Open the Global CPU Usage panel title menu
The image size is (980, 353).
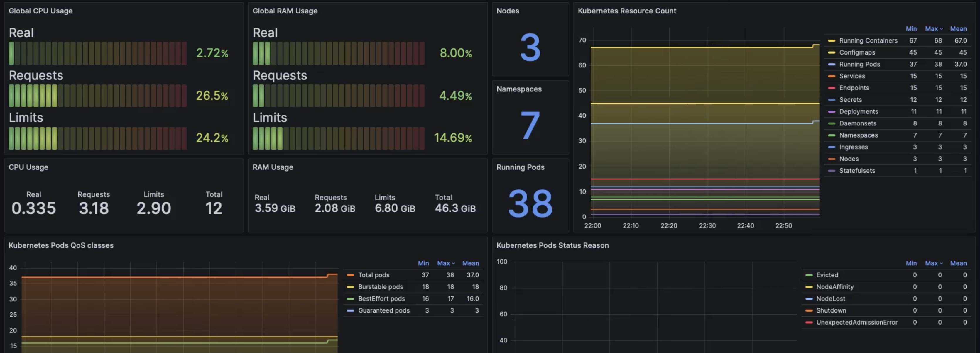pos(41,11)
